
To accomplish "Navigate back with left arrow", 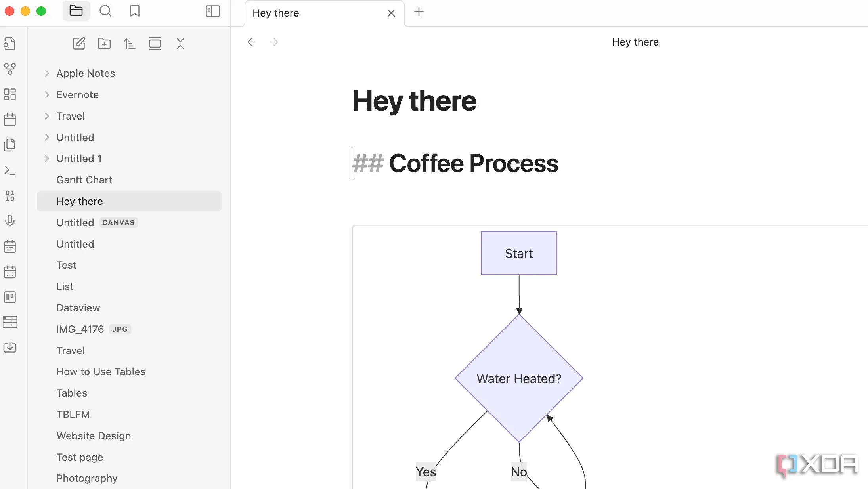I will coord(252,42).
